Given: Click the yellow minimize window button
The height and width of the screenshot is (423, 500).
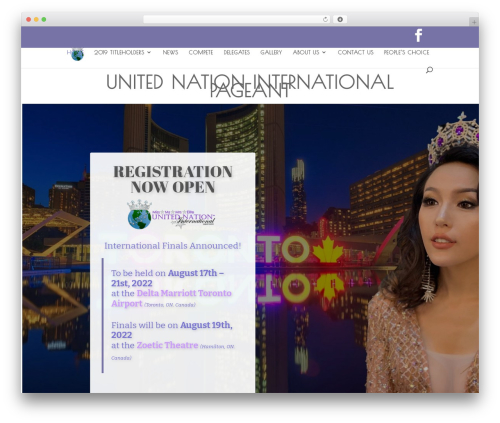Looking at the screenshot, I should click(36, 20).
